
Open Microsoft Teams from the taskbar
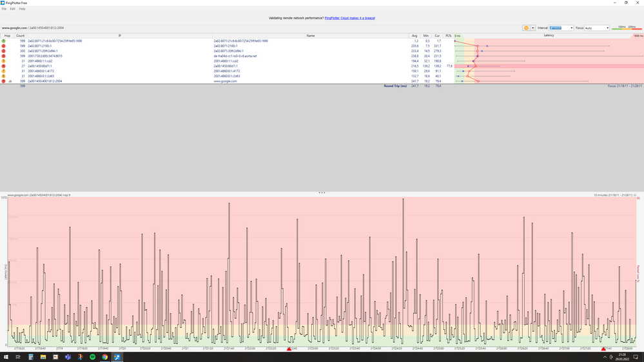[x=68, y=357]
